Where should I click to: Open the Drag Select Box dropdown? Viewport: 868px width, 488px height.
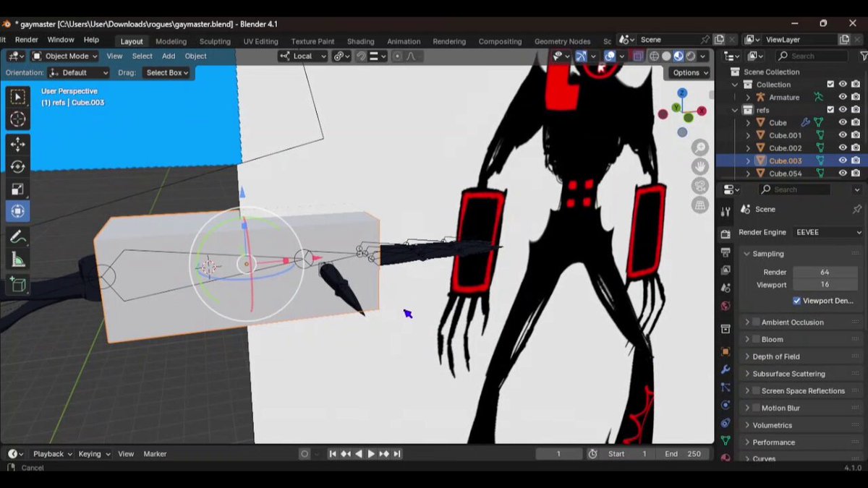coord(167,72)
